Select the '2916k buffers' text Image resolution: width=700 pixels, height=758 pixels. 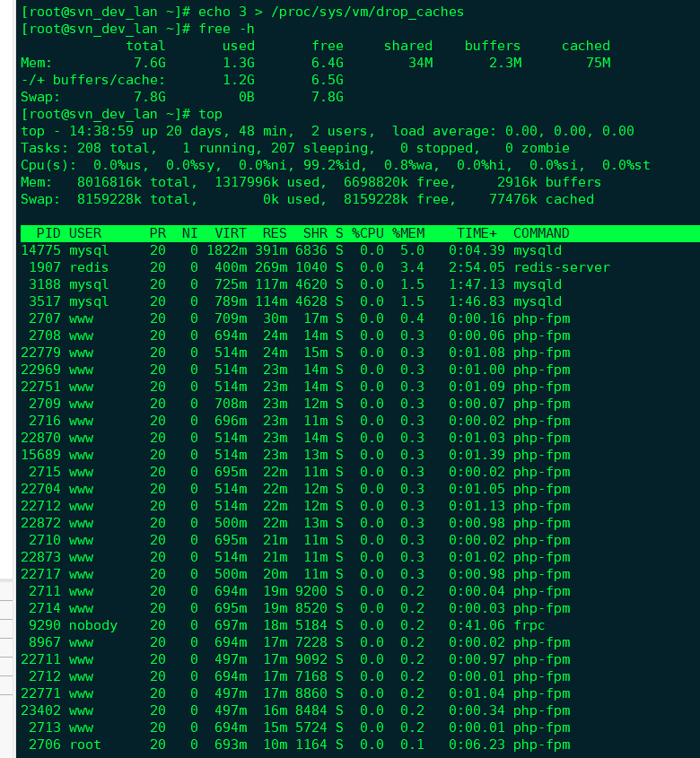coord(549,182)
